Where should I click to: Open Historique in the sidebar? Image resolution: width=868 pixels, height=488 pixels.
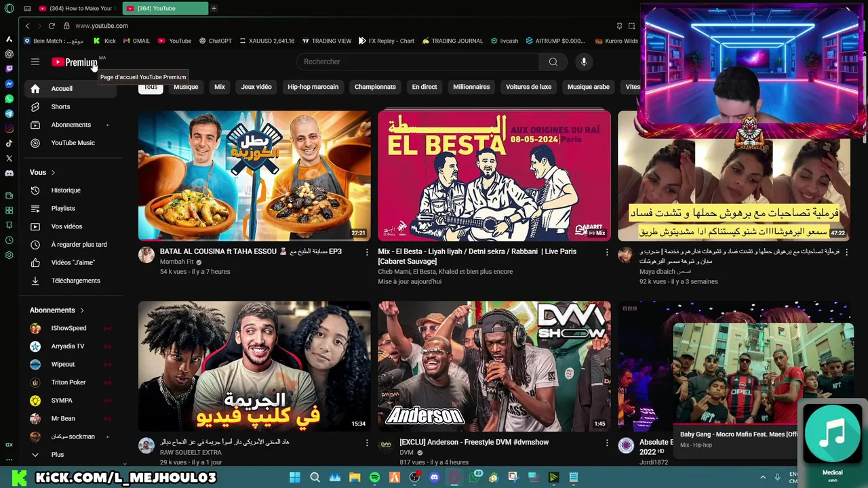[x=71, y=190]
